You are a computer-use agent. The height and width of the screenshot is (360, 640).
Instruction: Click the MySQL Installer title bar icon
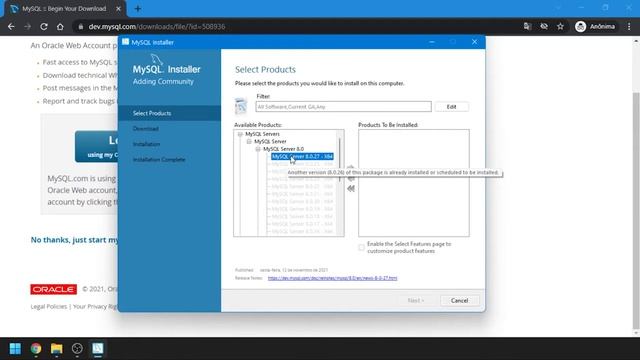(x=125, y=42)
